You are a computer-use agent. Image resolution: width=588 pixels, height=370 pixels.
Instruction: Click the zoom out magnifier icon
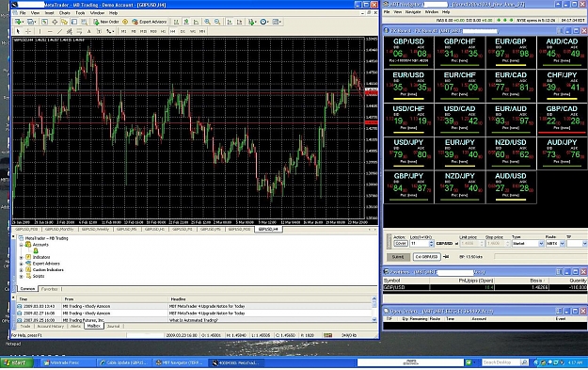tap(217, 22)
